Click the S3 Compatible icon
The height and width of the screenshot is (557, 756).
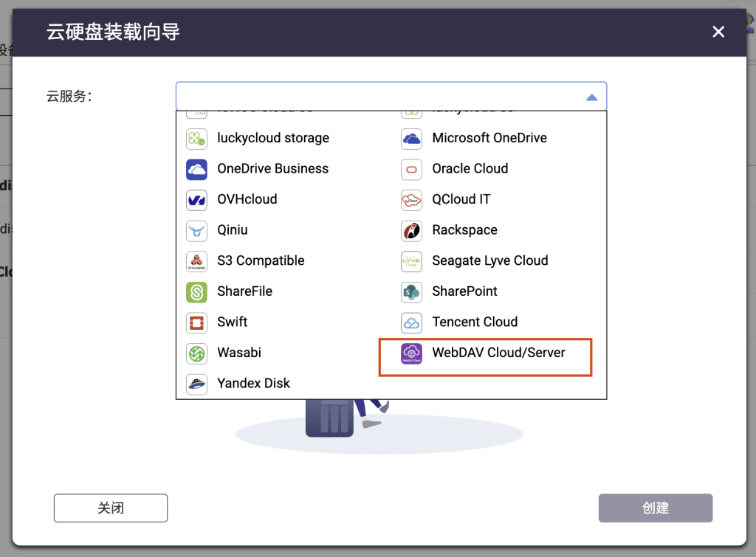coord(196,262)
